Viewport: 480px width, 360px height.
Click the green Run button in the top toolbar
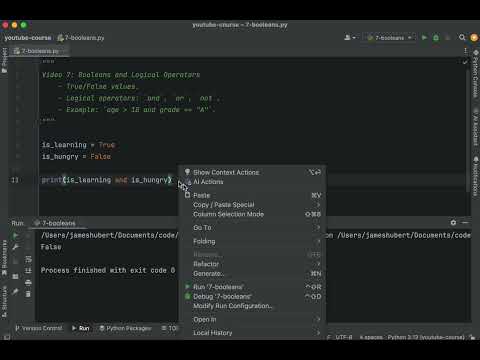[424, 38]
